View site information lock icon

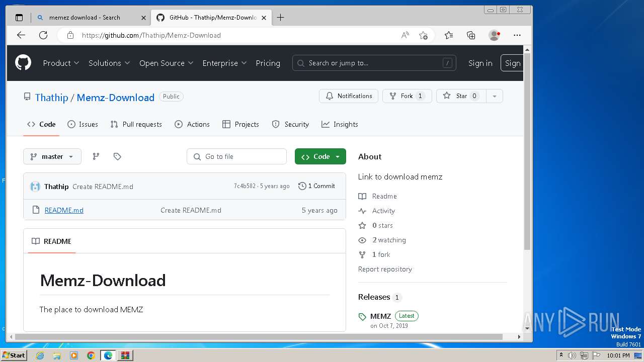70,35
